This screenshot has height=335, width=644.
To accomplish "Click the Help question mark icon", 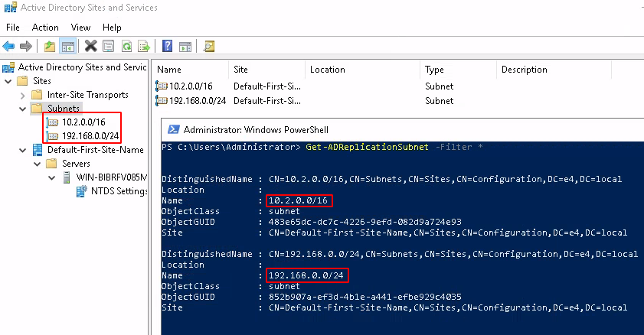I will click(x=167, y=46).
